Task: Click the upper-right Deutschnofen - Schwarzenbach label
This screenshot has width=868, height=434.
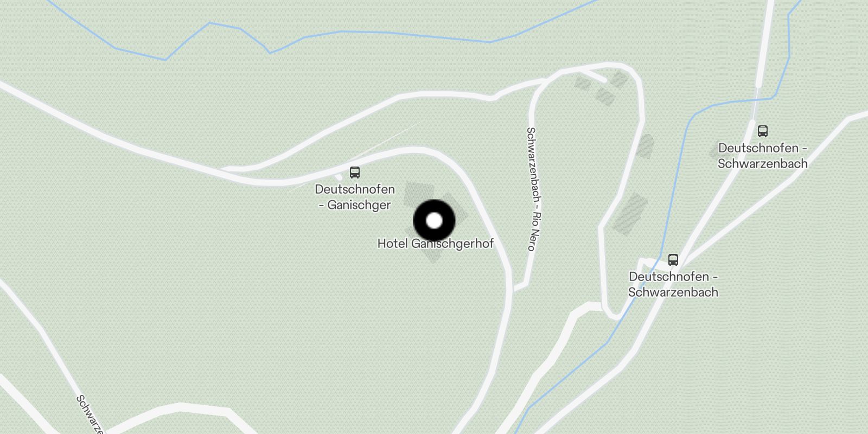Action: [x=763, y=156]
